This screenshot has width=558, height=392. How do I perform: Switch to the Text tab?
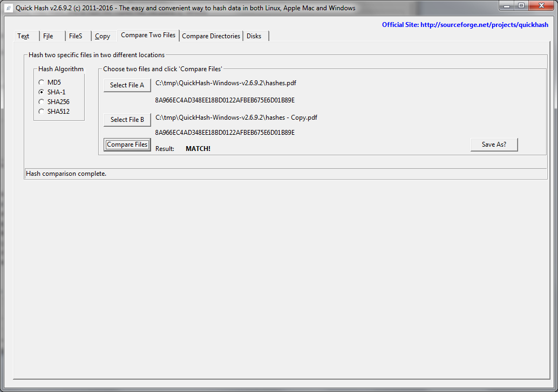click(x=24, y=36)
